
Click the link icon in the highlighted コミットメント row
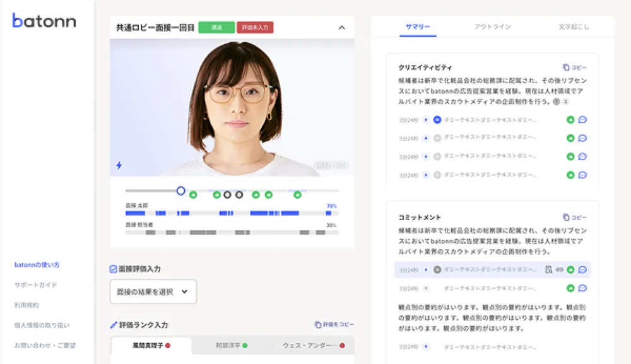[560, 270]
